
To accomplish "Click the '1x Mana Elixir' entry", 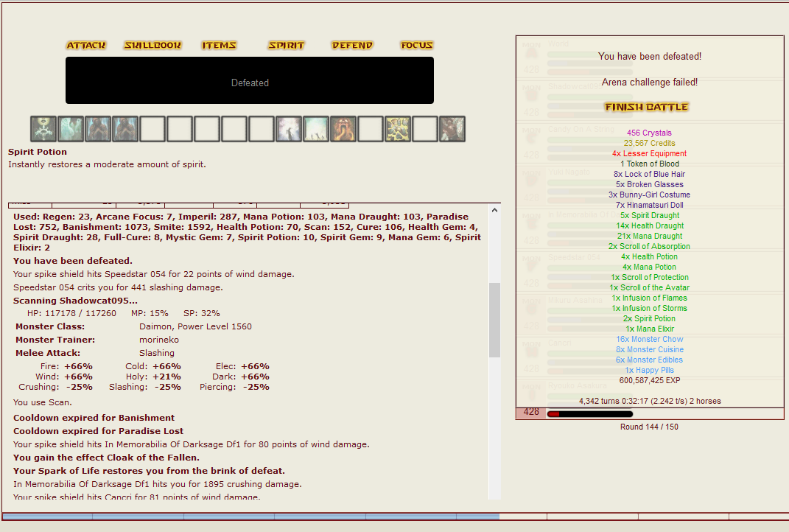I will 650,329.
